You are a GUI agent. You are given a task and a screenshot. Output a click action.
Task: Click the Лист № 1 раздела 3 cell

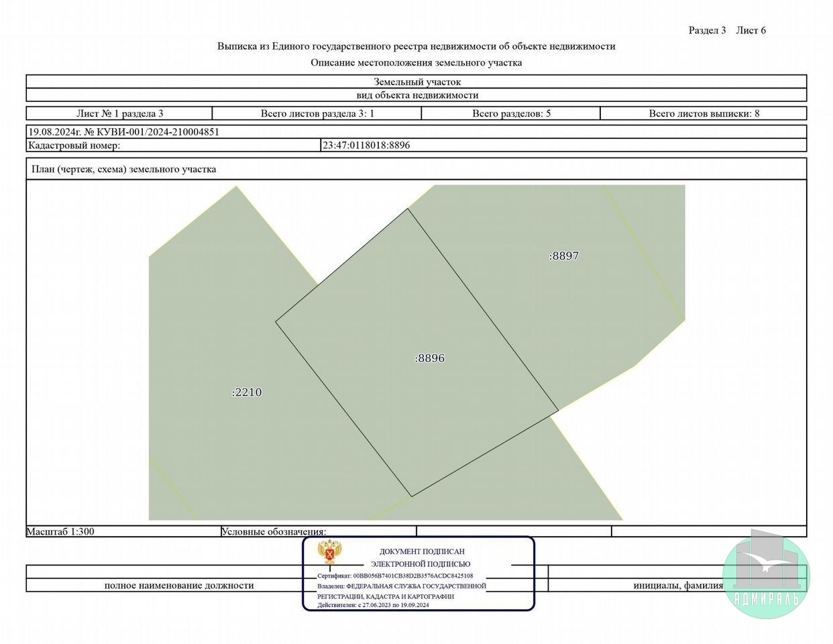tap(119, 113)
